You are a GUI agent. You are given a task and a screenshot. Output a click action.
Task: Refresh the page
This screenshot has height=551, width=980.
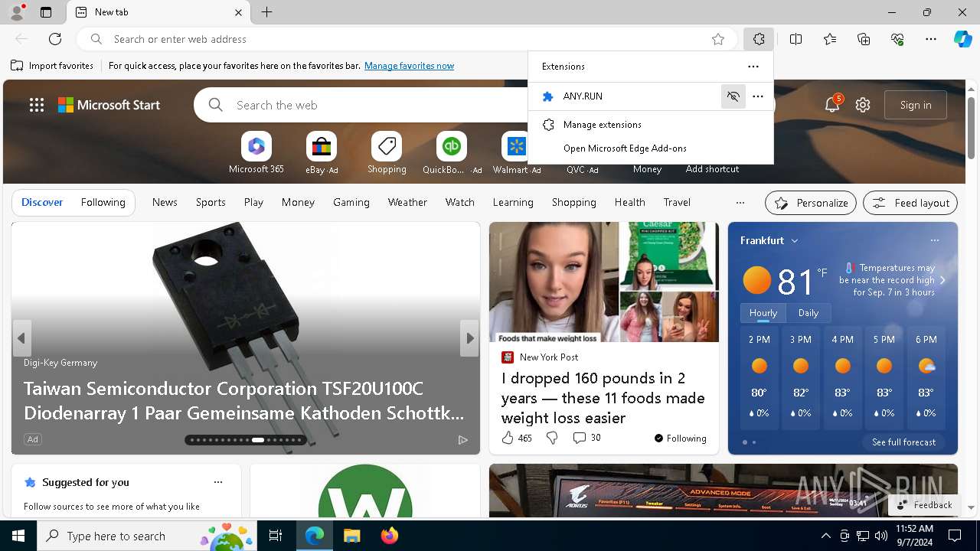[55, 39]
